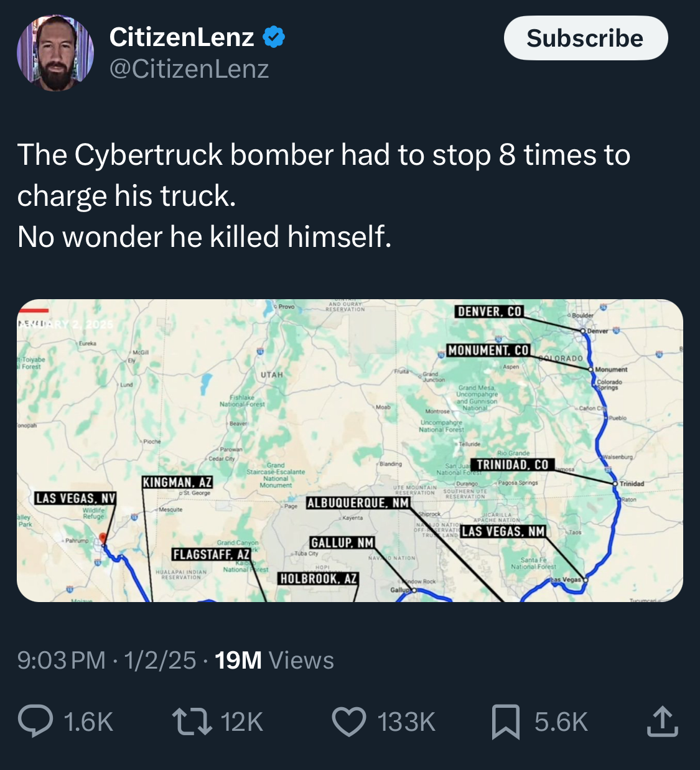Open the 19M Views analytics link
700x770 pixels.
point(274,661)
